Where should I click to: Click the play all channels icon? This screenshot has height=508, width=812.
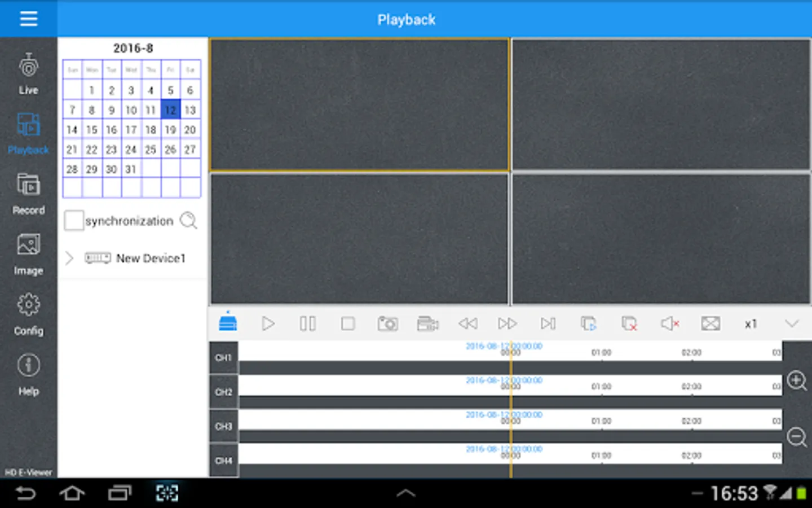(x=589, y=323)
